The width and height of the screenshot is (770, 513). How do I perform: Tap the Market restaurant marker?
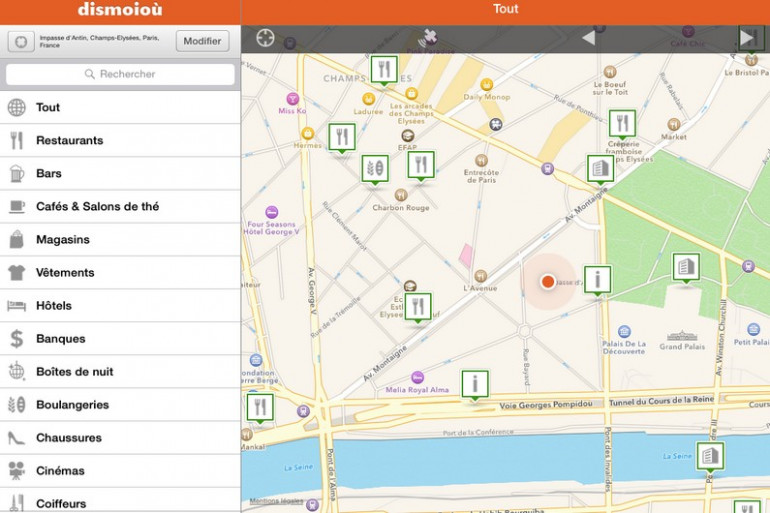[x=674, y=124]
